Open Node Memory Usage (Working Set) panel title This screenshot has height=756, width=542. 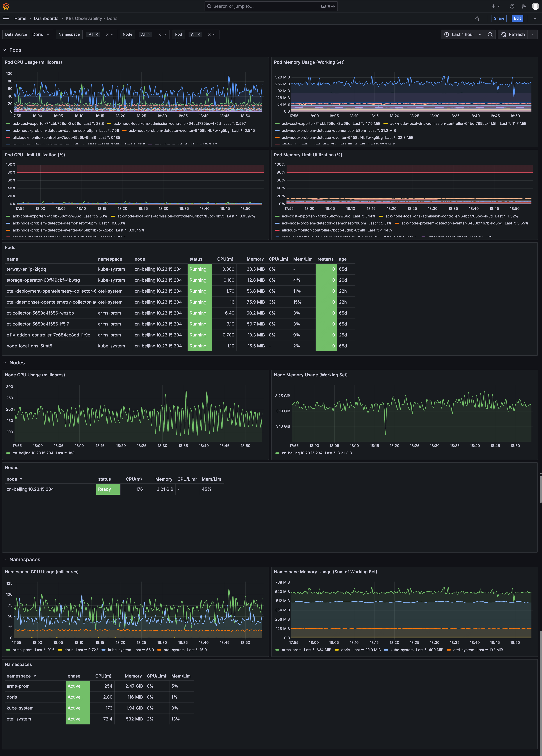[311, 375]
